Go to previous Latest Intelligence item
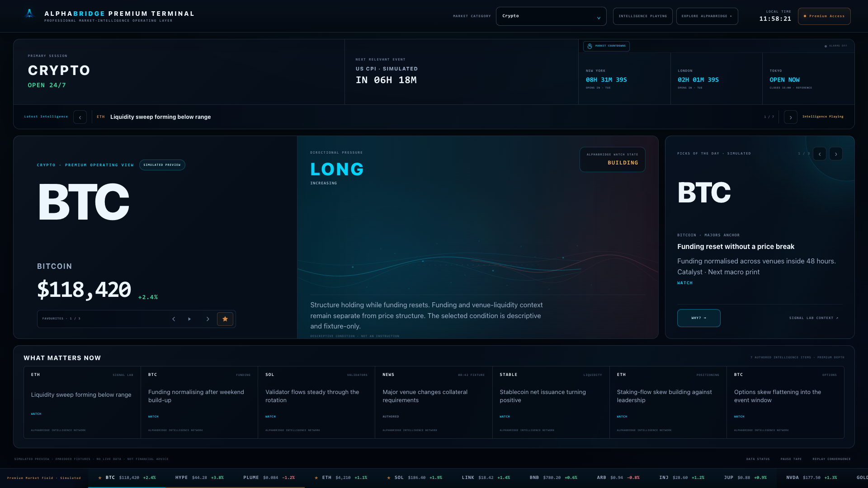The width and height of the screenshot is (868, 488). [80, 117]
